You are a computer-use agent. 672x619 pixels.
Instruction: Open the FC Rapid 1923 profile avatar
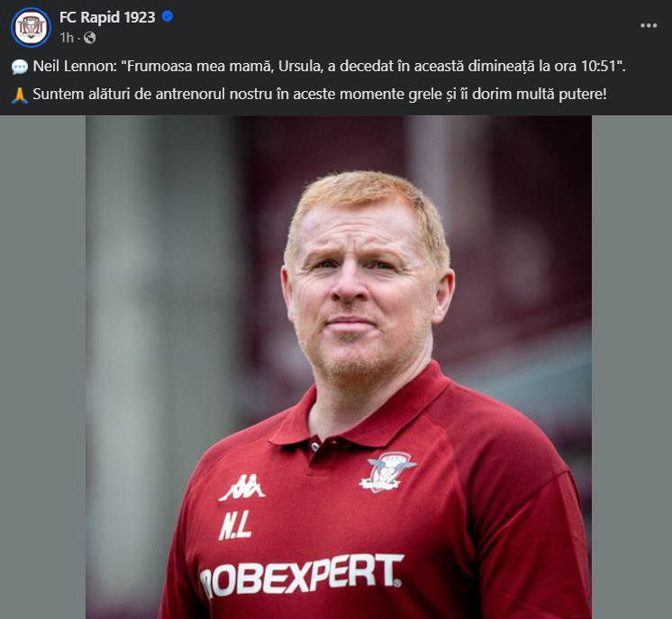point(31,27)
